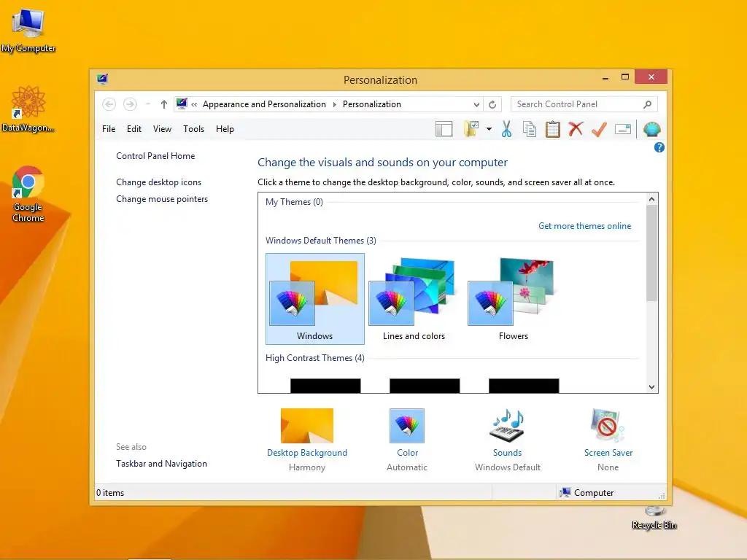Open the Edit menu
747x560 pixels.
click(x=134, y=129)
